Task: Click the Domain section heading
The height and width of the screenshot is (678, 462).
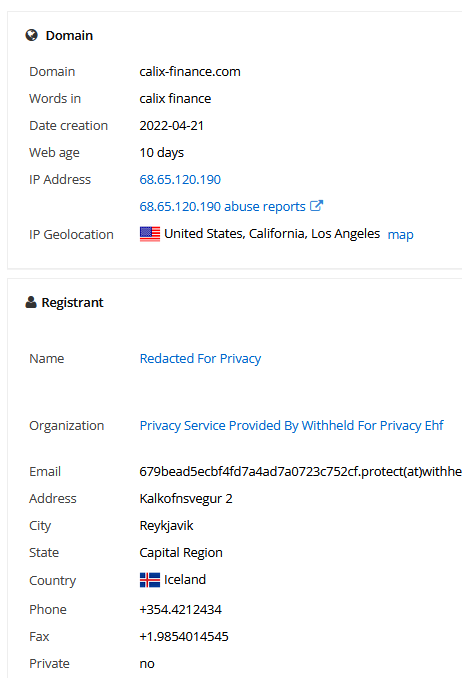Action: pyautogui.click(x=69, y=35)
